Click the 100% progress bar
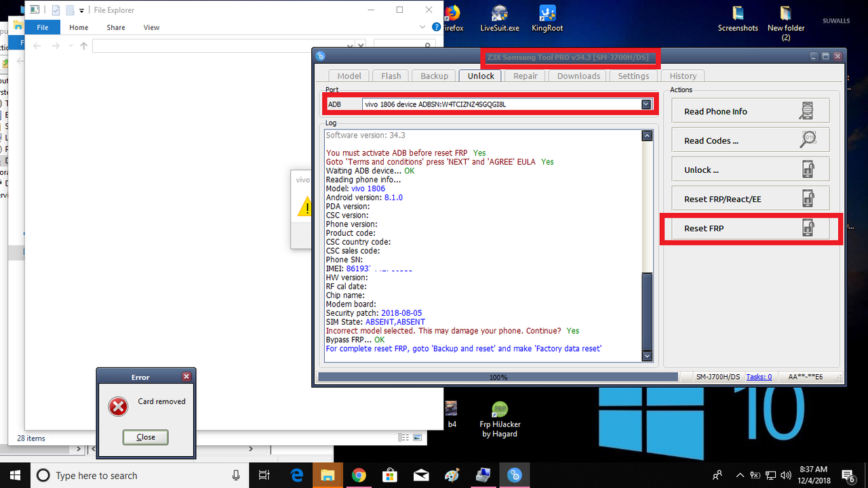This screenshot has height=488, width=868. [x=498, y=377]
